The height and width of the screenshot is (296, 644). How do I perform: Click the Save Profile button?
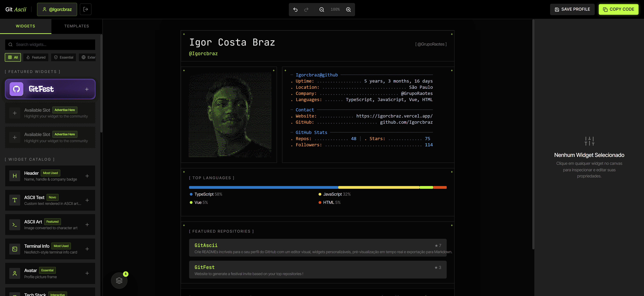point(572,9)
